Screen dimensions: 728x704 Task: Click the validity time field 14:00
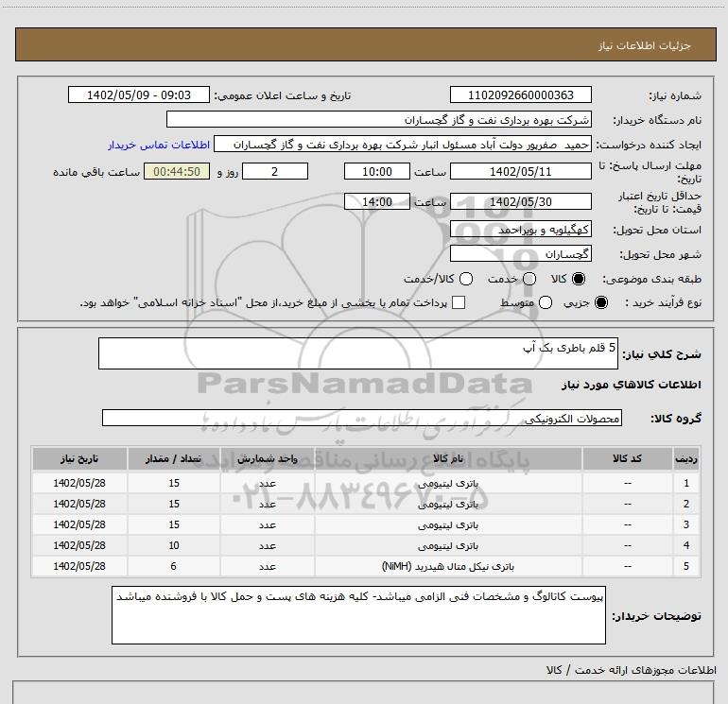[x=377, y=201]
